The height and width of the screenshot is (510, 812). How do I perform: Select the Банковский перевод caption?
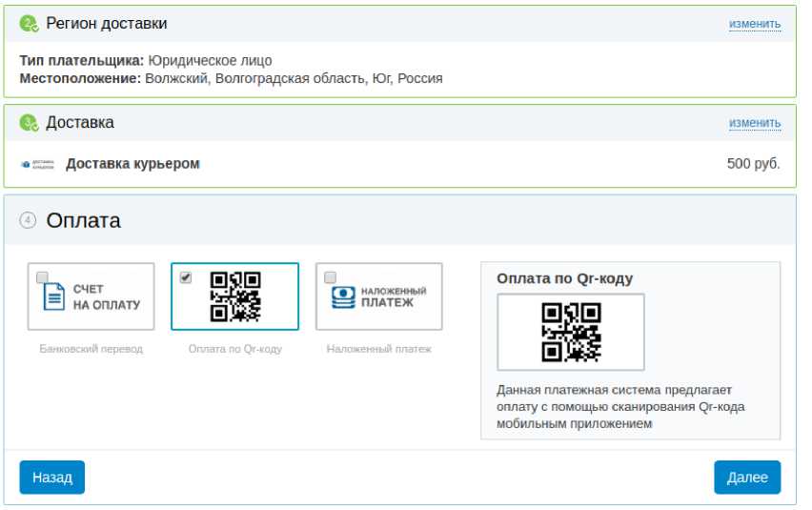click(91, 349)
